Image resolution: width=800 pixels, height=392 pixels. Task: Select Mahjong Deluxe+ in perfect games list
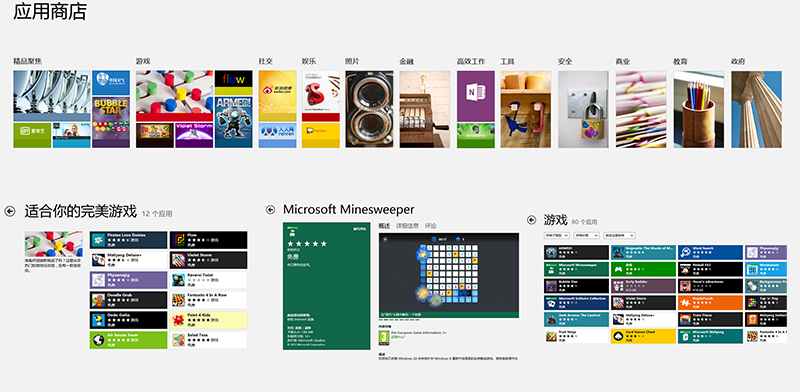click(x=128, y=260)
